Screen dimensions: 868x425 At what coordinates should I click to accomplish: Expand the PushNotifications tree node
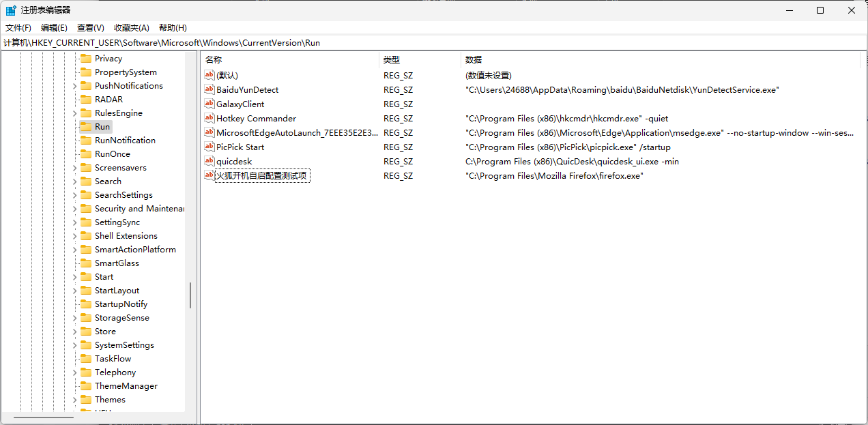click(x=74, y=86)
